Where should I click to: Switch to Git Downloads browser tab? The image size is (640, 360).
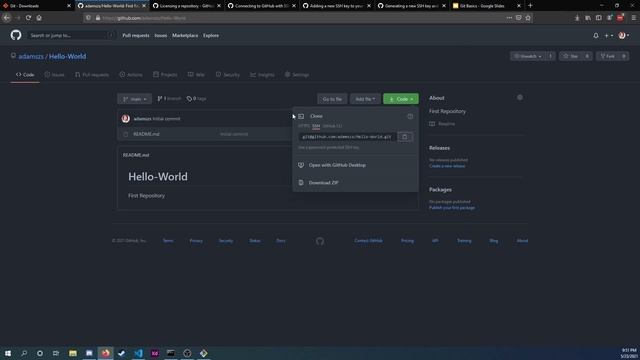point(33,6)
